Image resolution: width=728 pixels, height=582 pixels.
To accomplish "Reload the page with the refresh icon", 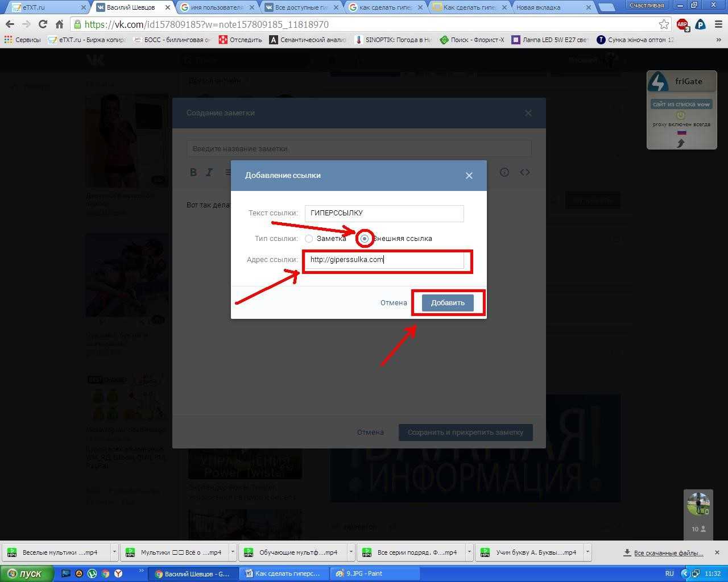I will click(43, 24).
